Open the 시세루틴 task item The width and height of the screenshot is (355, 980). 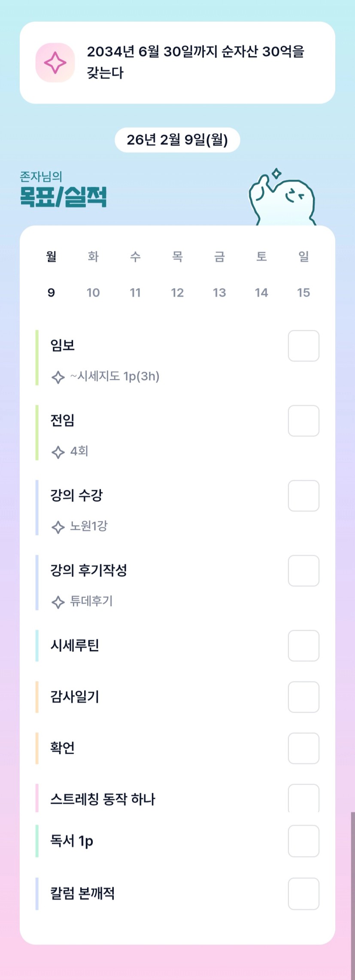75,645
